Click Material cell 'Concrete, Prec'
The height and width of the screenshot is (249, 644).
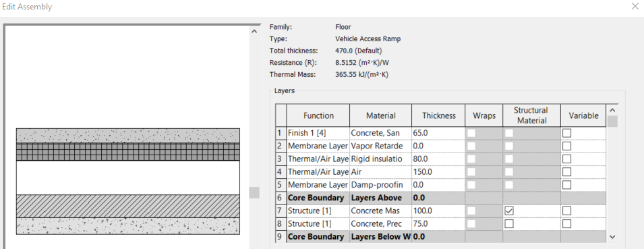pos(381,224)
